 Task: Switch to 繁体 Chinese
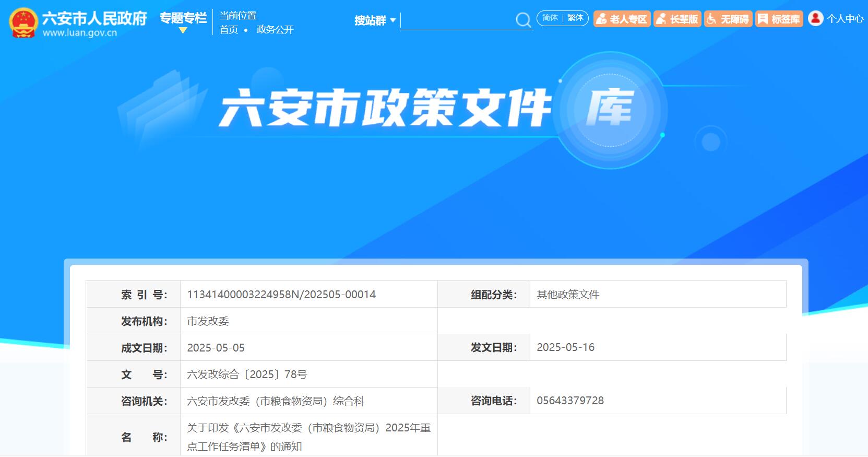[x=575, y=18]
